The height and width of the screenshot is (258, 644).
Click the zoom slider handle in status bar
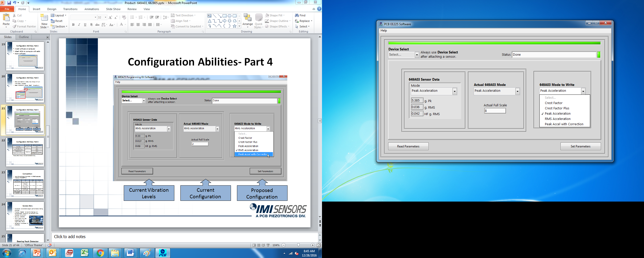(x=298, y=245)
